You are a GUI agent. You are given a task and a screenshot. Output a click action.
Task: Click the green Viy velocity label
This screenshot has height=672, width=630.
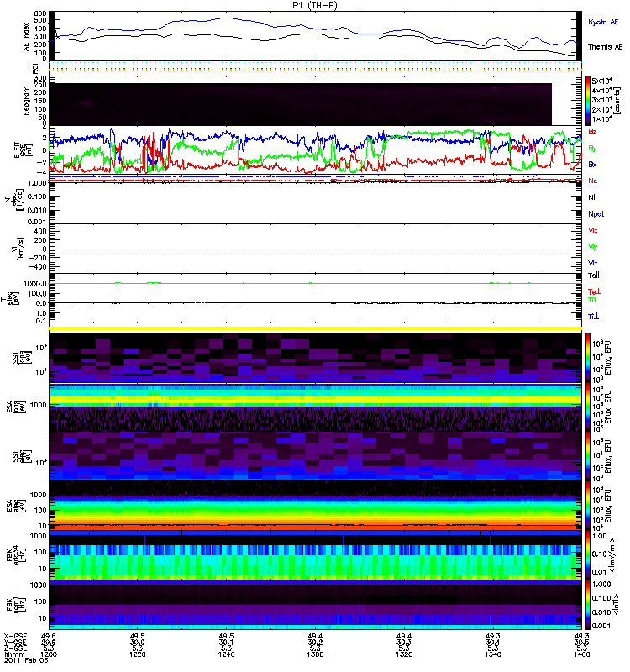pyautogui.click(x=593, y=246)
